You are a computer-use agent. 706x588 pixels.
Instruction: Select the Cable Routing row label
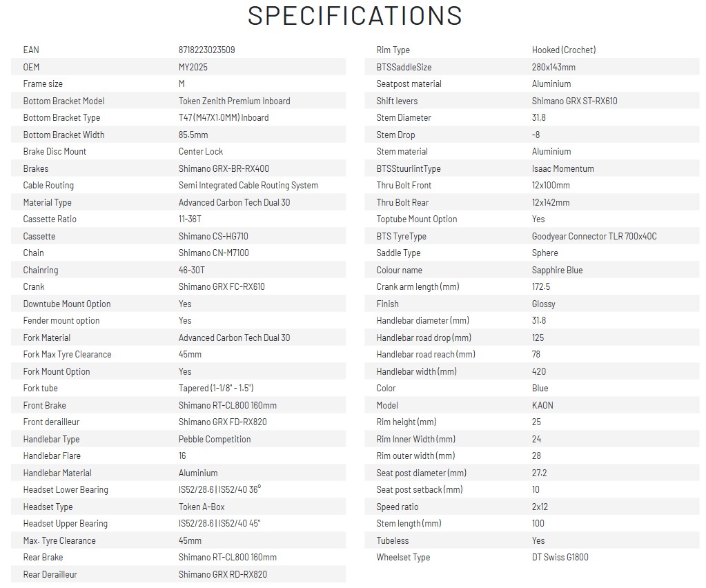tap(48, 186)
